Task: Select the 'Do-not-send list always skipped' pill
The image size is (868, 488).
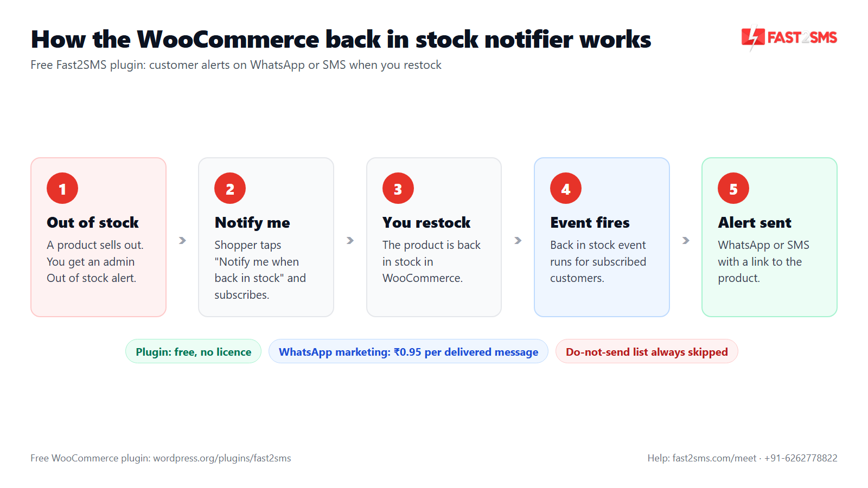Action: click(x=647, y=351)
